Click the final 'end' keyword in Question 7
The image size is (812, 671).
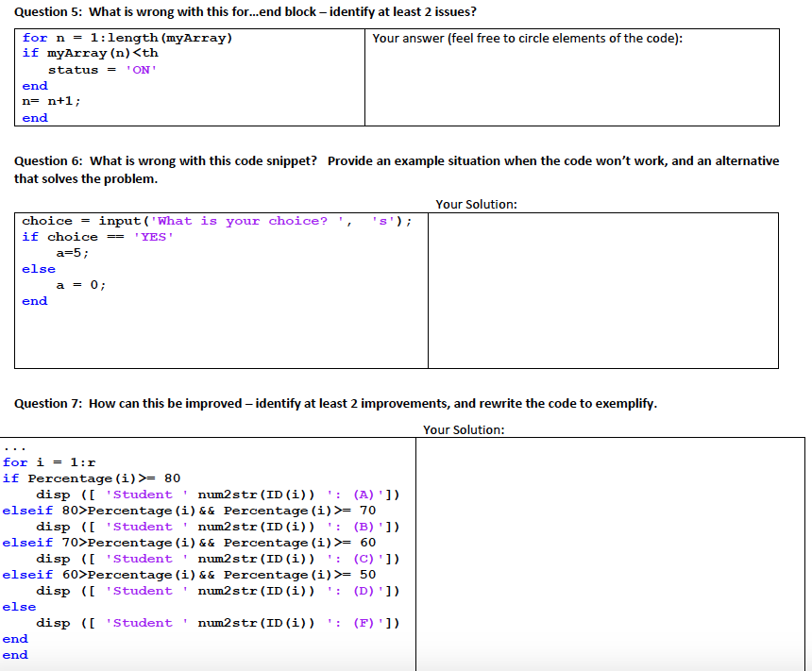tap(15, 654)
